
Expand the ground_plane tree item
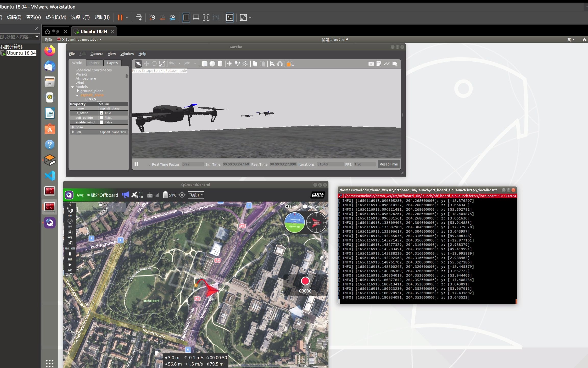(78, 91)
